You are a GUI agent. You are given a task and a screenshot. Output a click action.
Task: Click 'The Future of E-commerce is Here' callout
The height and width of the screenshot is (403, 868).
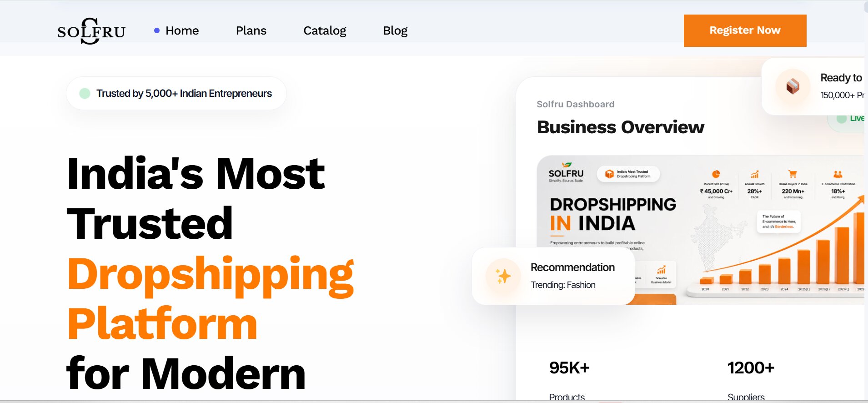coord(778,222)
